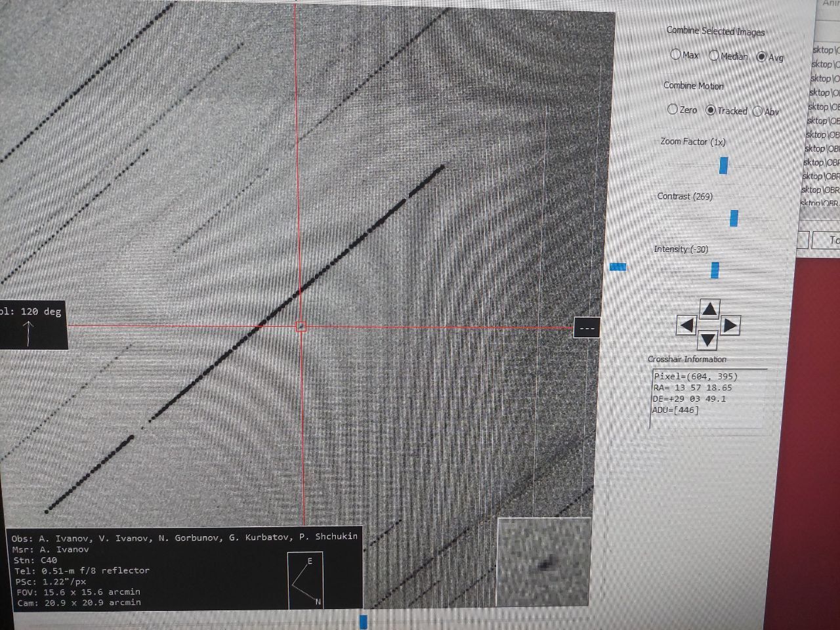Set Combine Motion to Zero
840x630 pixels.
tap(672, 109)
